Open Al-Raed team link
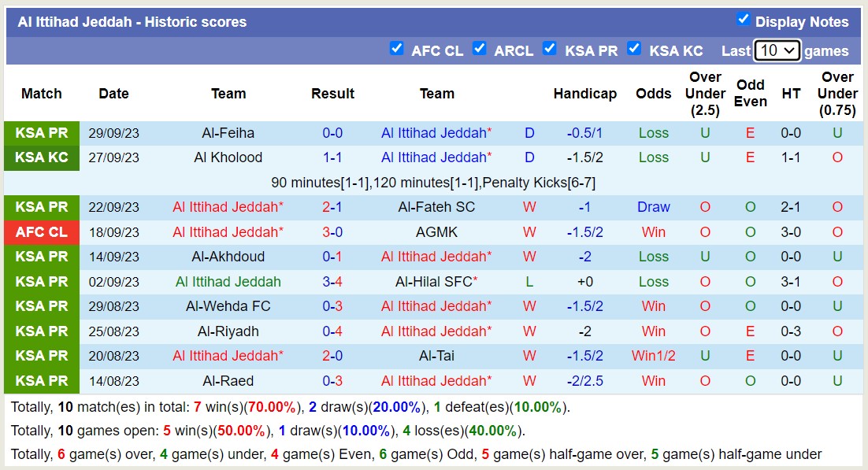This screenshot has height=470, width=868. (x=228, y=381)
